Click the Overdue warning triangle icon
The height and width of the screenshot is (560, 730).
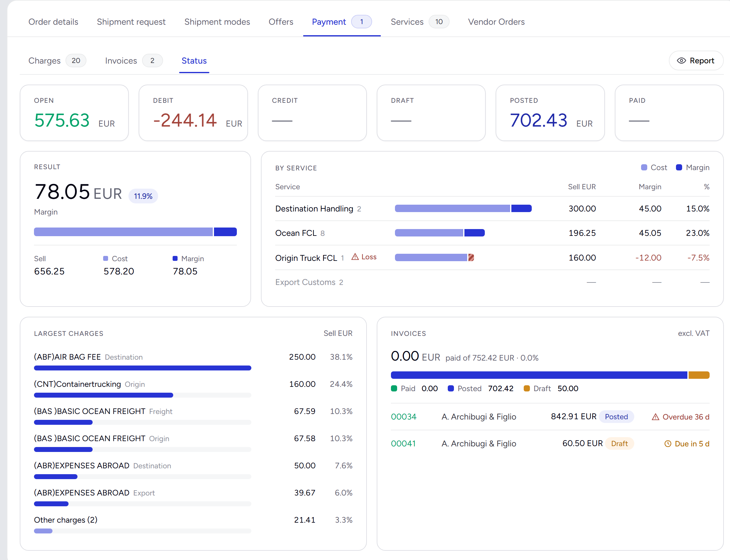[655, 417]
